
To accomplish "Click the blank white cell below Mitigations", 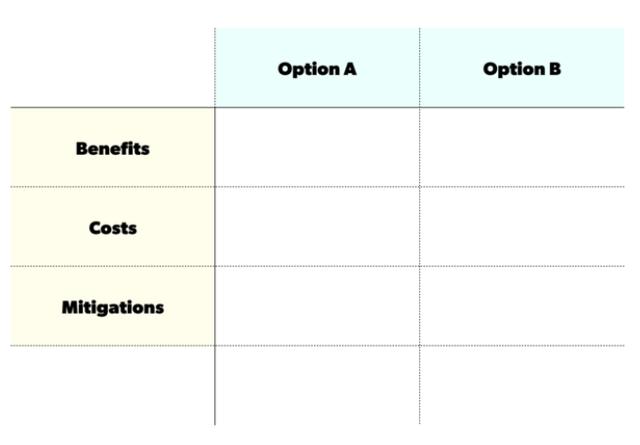I will 113,385.
